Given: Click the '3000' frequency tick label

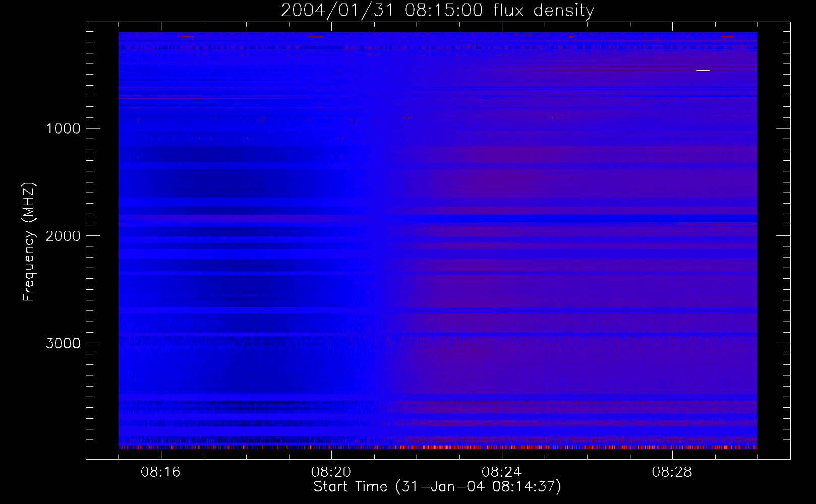Looking at the screenshot, I should 63,343.
